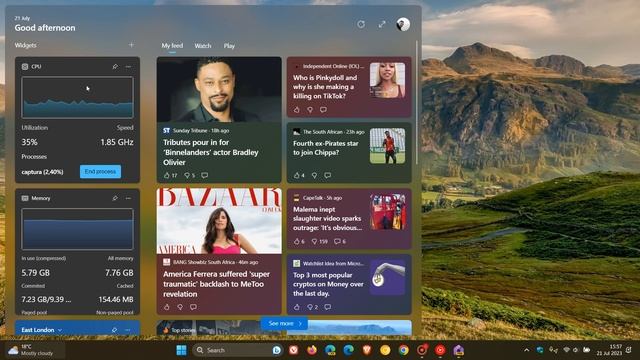Dislike the Pinkydoll article

tap(310, 110)
